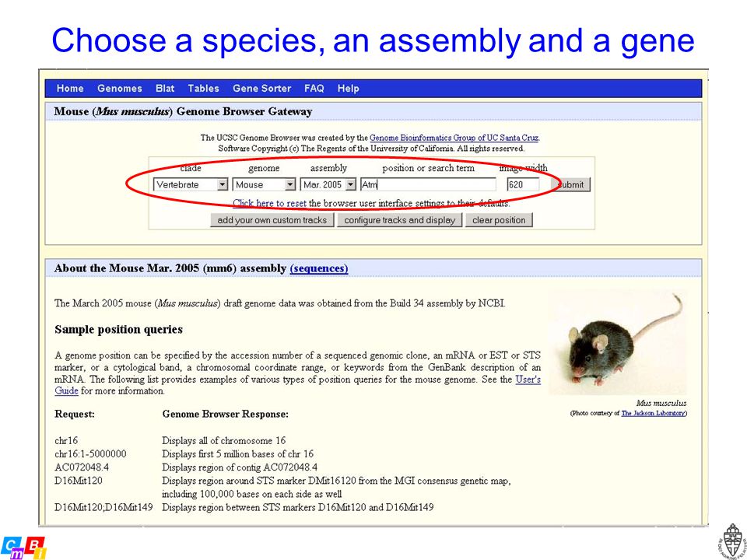This screenshot has width=747, height=560.
Task: Open Genome Bioinformatics Group of UC Santa Cruz link
Action: (454, 138)
